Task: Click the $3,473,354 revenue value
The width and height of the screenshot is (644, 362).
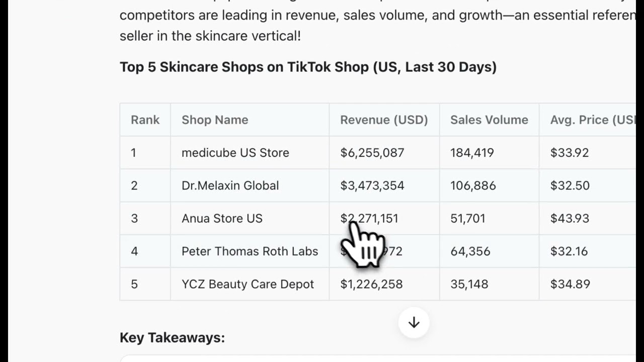Action: tap(372, 186)
